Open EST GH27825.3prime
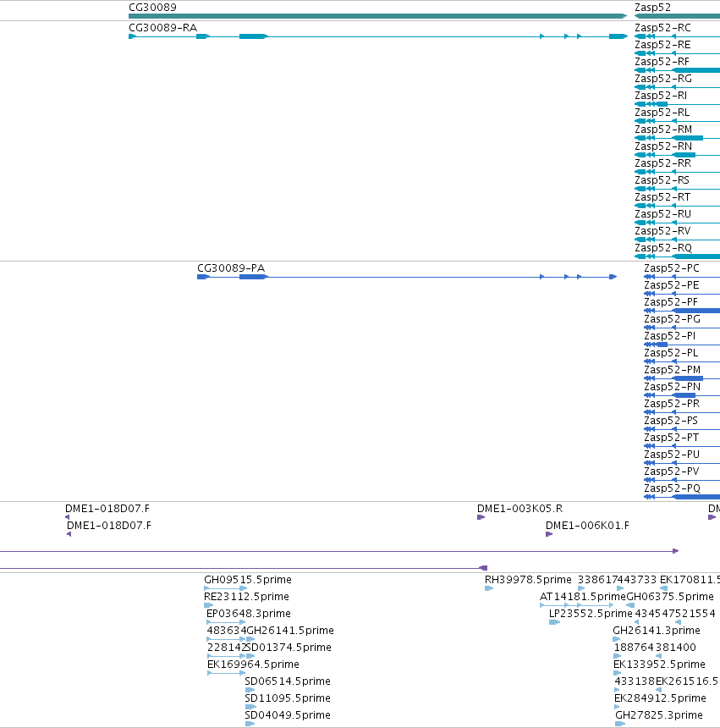Image resolution: width=720 pixels, height=728 pixels. 659,715
